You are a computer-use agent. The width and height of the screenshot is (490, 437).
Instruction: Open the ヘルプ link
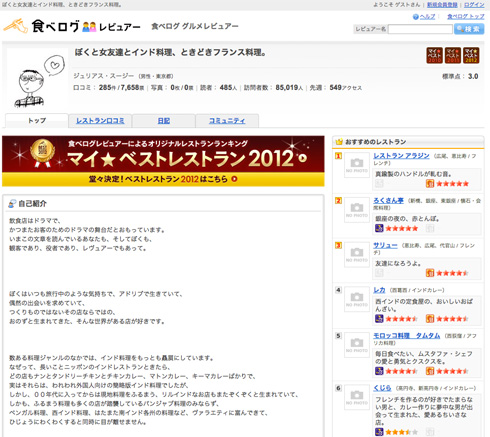click(x=427, y=17)
